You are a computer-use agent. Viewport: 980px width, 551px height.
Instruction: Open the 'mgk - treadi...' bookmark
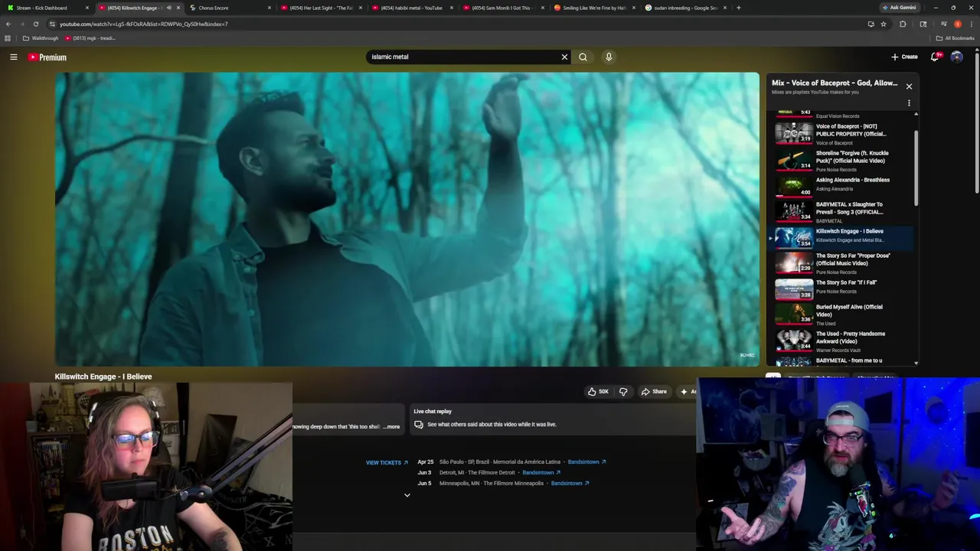coord(90,38)
